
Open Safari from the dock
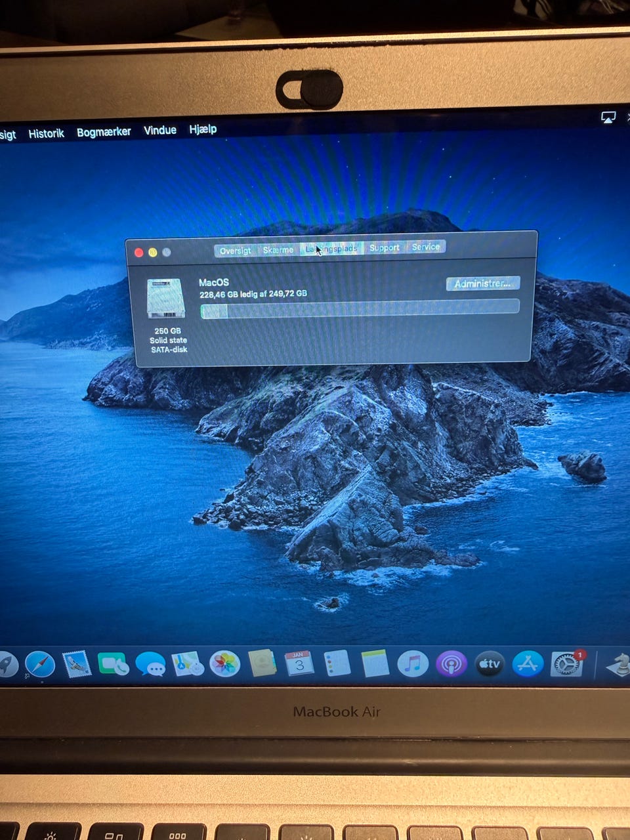coord(40,664)
